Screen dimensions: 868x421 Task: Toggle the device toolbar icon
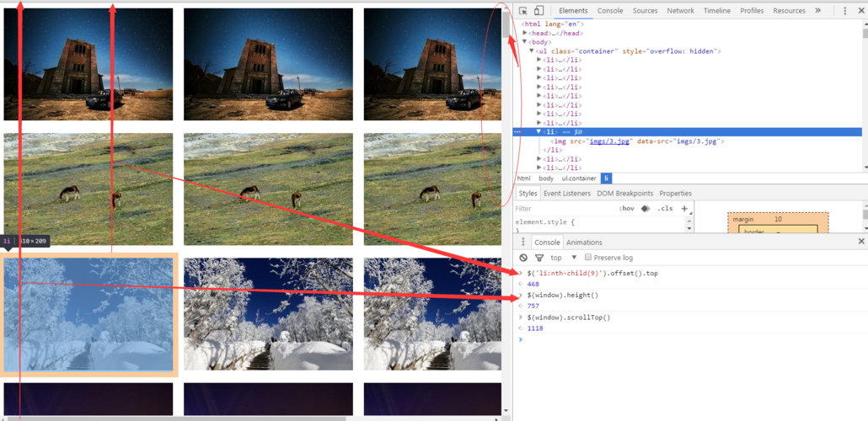point(538,10)
